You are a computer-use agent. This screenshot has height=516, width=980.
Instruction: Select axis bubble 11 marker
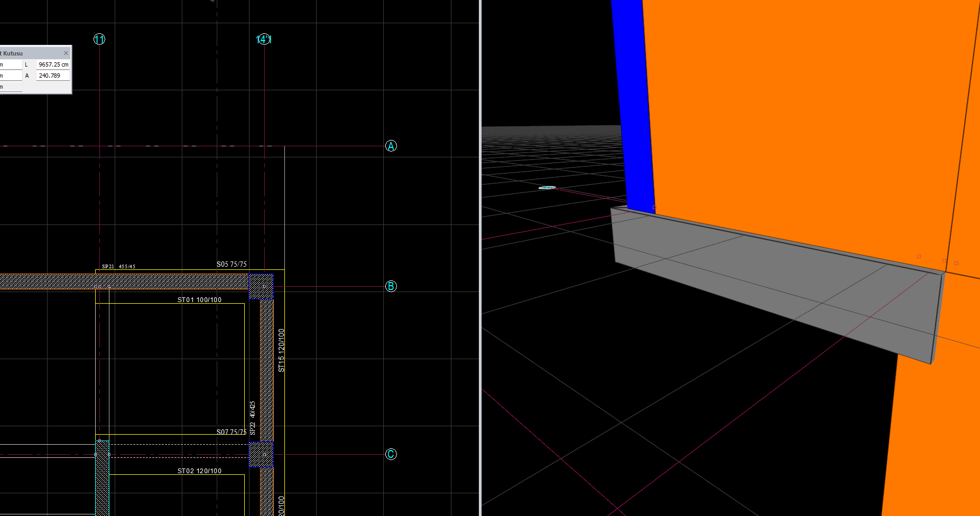coord(99,40)
